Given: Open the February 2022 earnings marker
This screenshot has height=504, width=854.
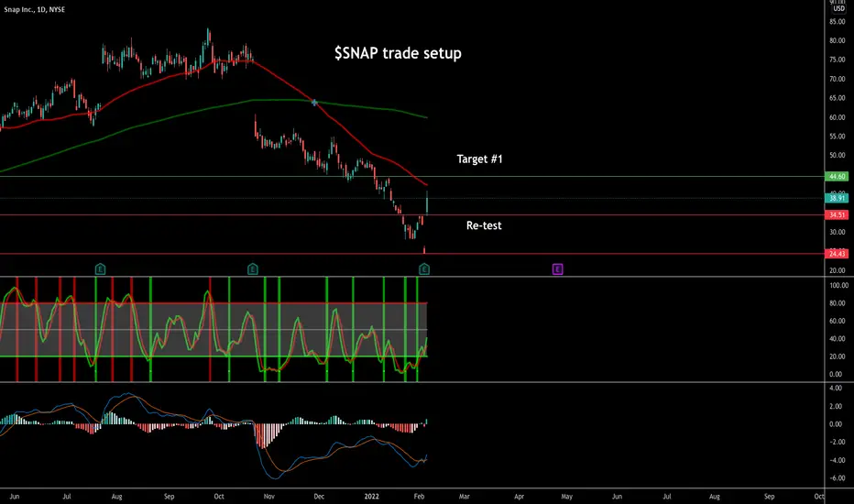Looking at the screenshot, I should pos(424,269).
